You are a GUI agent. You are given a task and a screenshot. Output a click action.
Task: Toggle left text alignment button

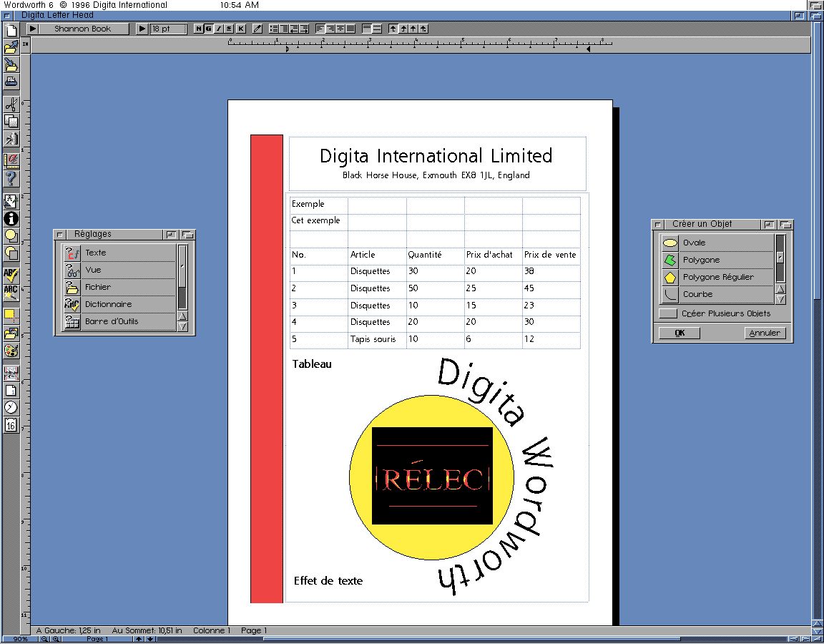click(x=320, y=29)
